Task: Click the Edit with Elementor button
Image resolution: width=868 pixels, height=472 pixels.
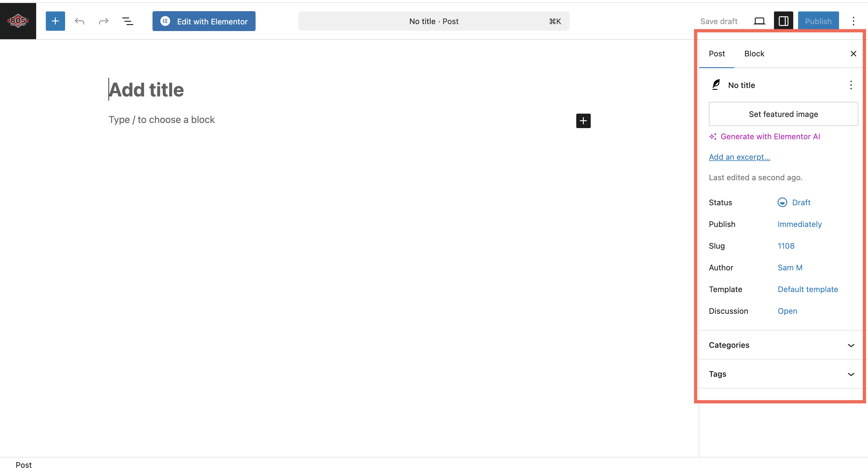Action: click(x=204, y=21)
